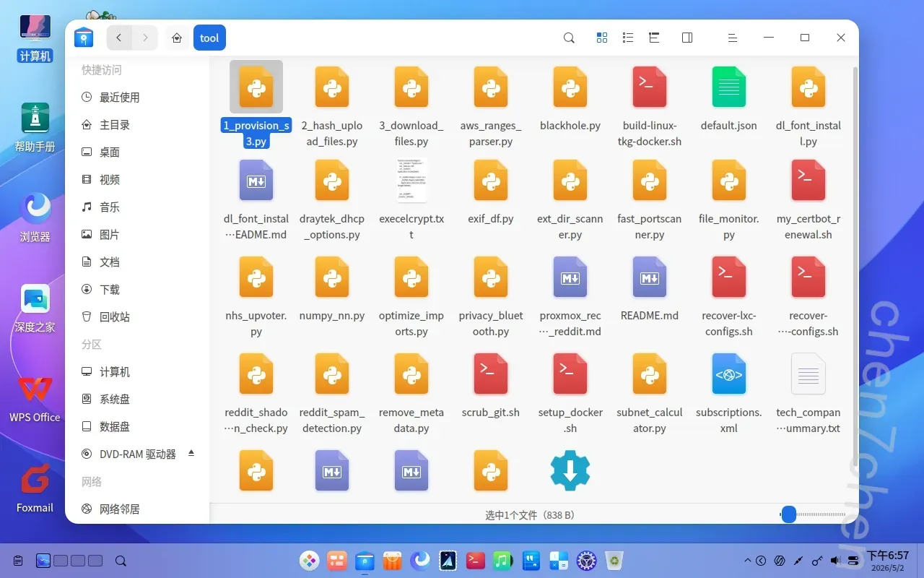Open the 音乐 folder in the sidebar
This screenshot has width=924, height=578.
[x=137, y=207]
